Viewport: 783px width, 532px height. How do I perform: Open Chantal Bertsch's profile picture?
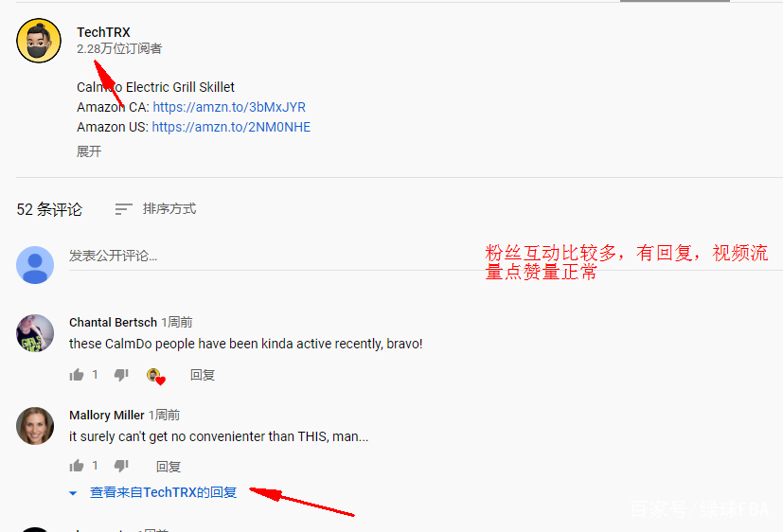point(35,333)
